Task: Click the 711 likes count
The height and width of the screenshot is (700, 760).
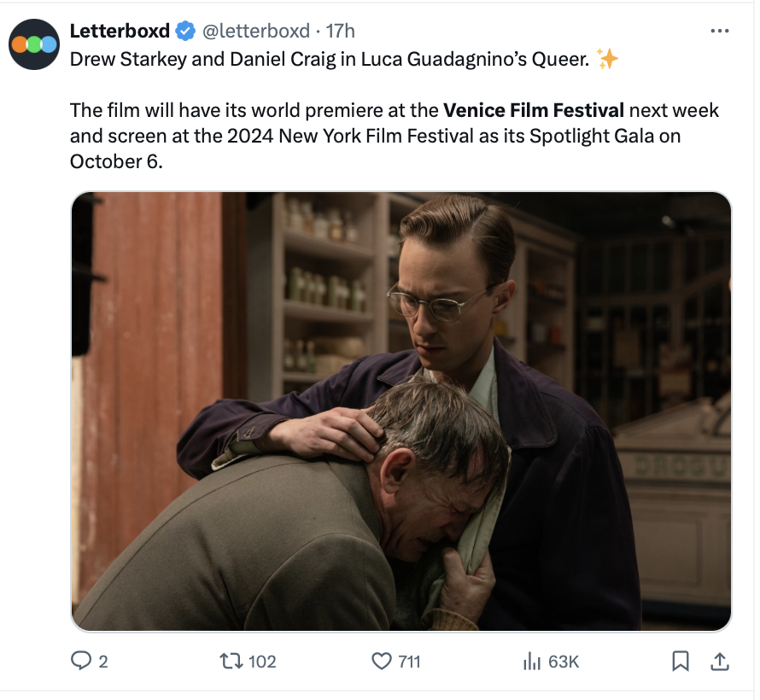Action: [410, 662]
